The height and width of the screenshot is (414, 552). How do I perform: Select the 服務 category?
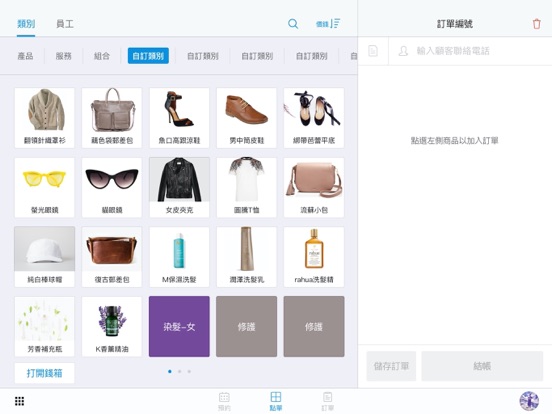[x=63, y=56]
